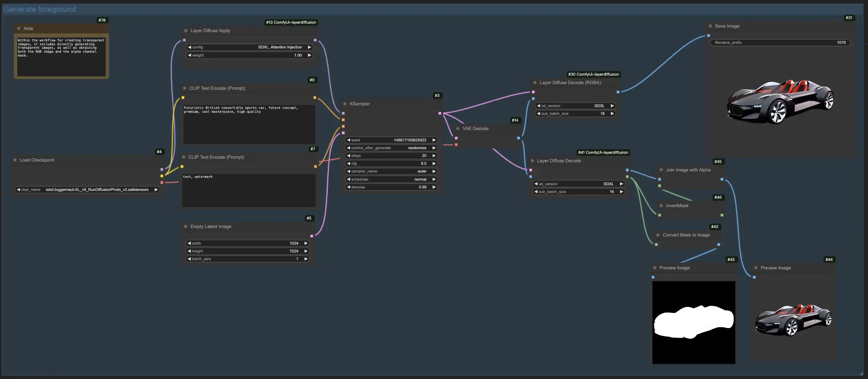Select the black-and-white mask preview image
868x379 pixels.
[x=694, y=322]
